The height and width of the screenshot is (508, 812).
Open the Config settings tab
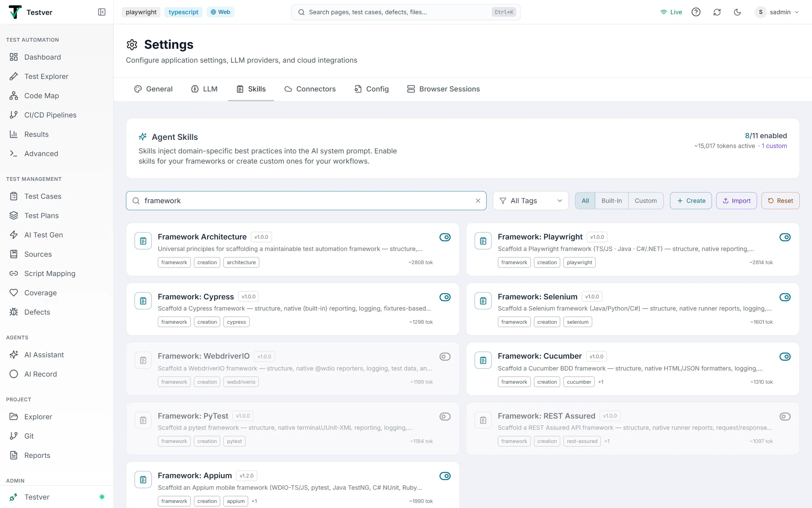371,89
